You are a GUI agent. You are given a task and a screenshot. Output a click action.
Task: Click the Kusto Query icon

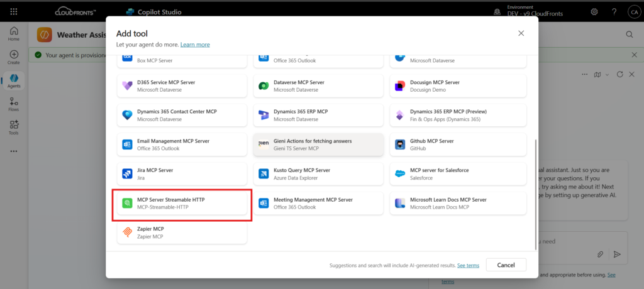(264, 173)
